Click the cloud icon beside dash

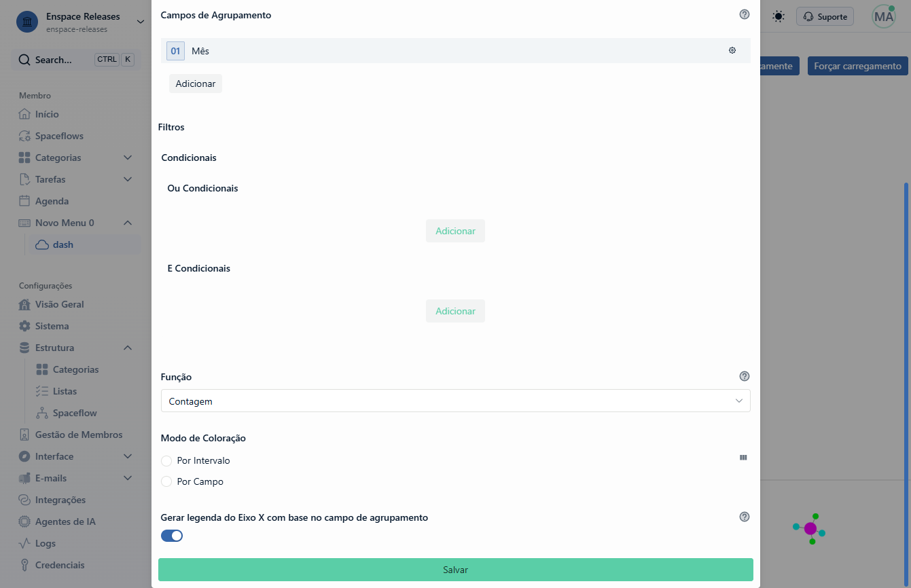coord(42,244)
